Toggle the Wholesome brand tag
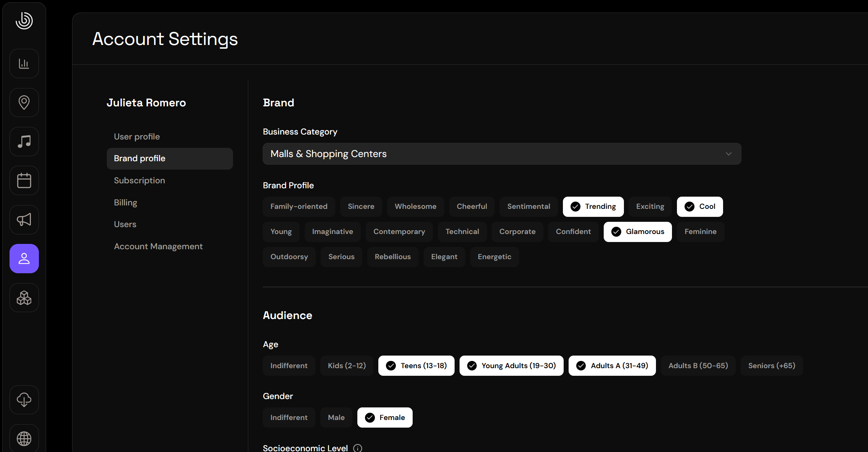868x452 pixels. click(416, 207)
